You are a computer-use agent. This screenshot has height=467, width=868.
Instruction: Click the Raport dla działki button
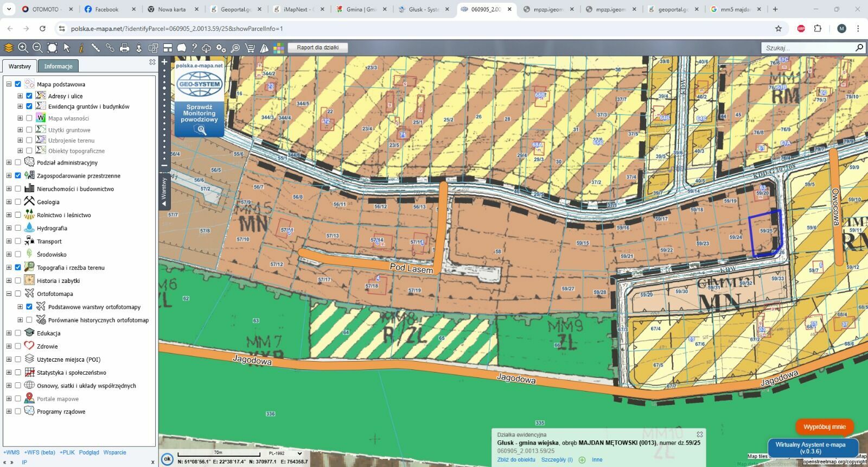tap(317, 48)
